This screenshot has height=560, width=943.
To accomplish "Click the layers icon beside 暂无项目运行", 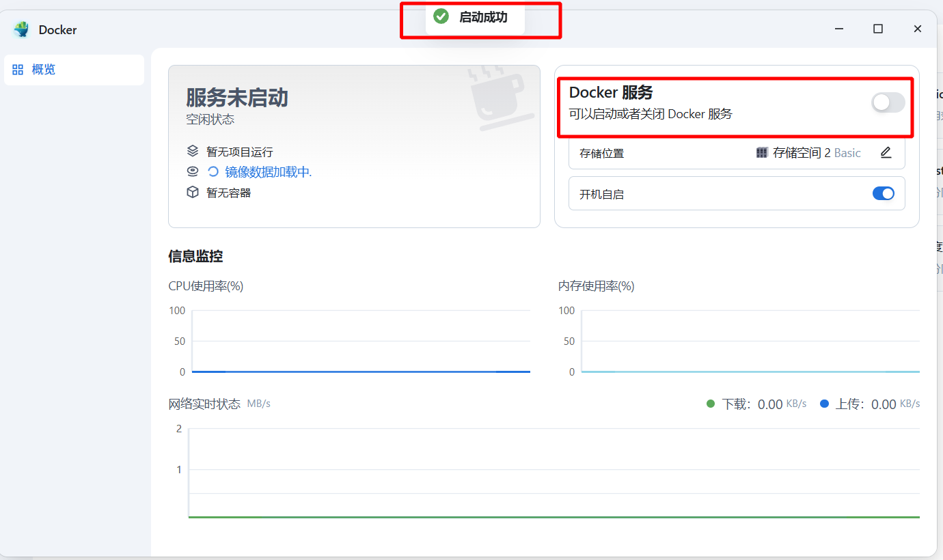I will (193, 151).
